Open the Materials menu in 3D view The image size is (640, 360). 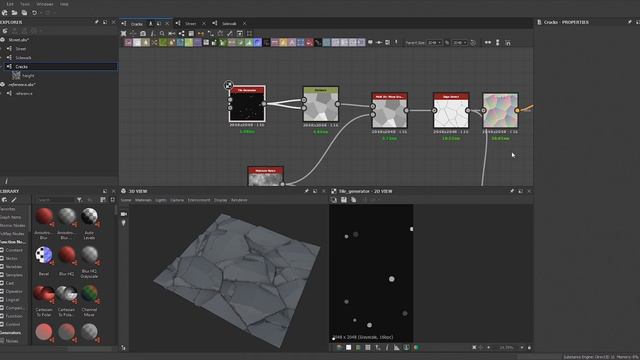click(143, 200)
